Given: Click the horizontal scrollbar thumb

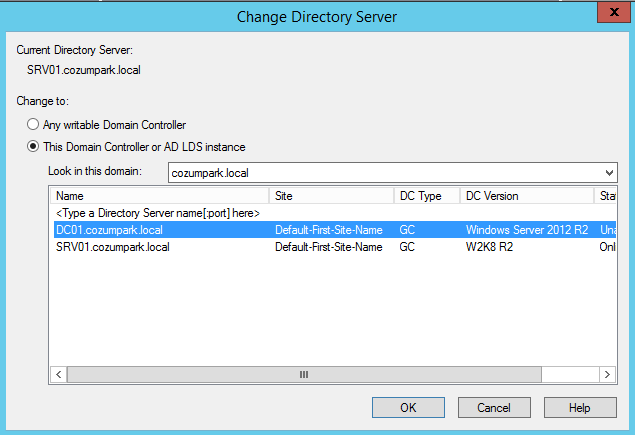Looking at the screenshot, I should tap(304, 374).
